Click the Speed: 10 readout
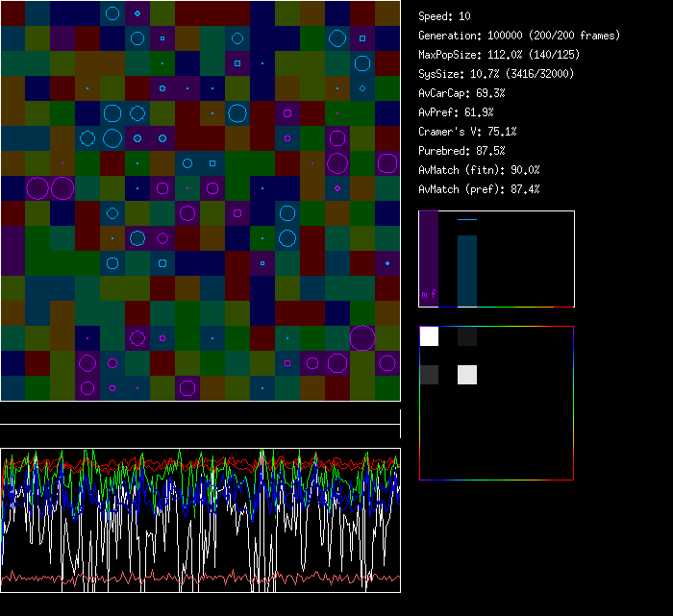The height and width of the screenshot is (616, 673). click(x=445, y=16)
